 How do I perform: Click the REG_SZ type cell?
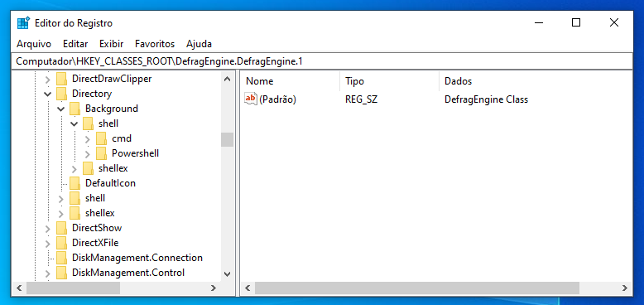[362, 99]
